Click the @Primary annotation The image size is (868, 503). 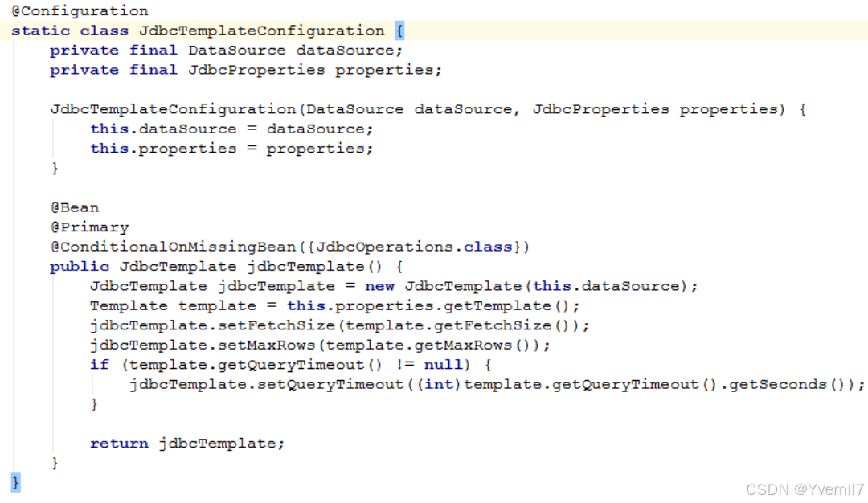[90, 227]
